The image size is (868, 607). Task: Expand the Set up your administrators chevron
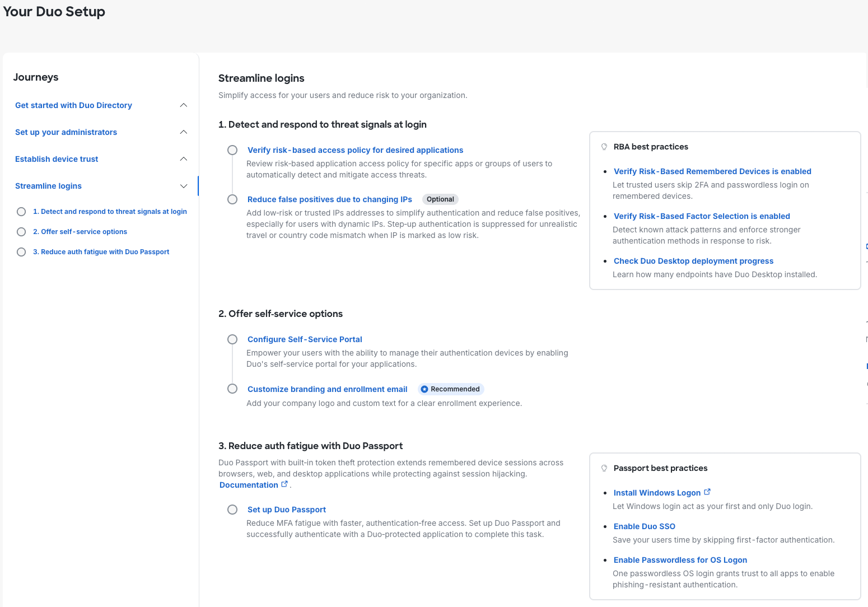[x=184, y=132]
